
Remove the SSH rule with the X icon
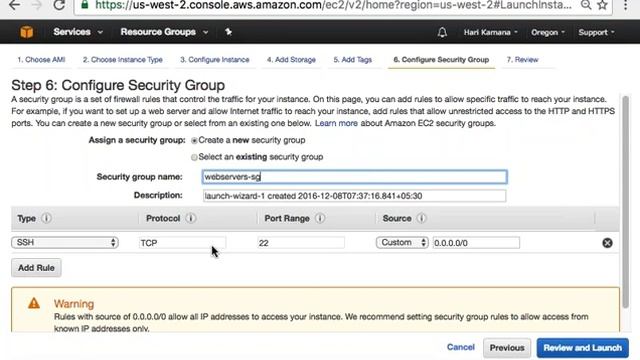coord(607,243)
